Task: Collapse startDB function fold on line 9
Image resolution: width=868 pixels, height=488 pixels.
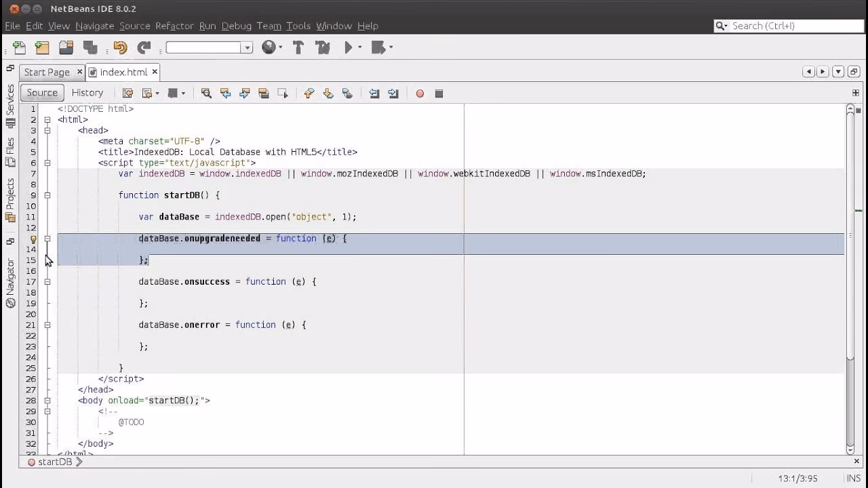Action: pos(47,195)
